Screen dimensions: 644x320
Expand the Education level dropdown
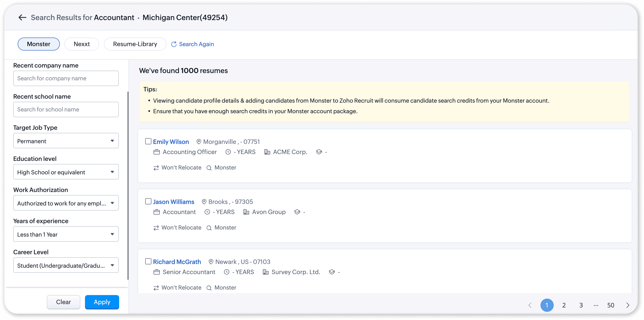tap(66, 172)
